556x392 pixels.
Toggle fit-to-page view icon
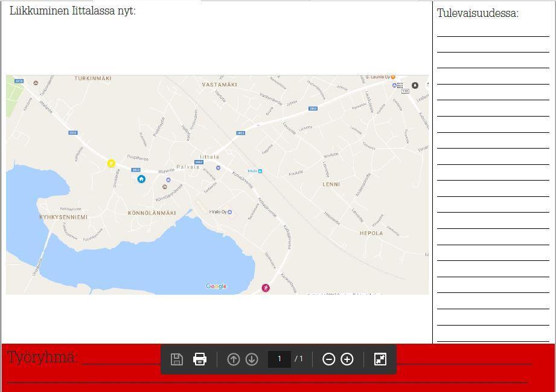(380, 359)
